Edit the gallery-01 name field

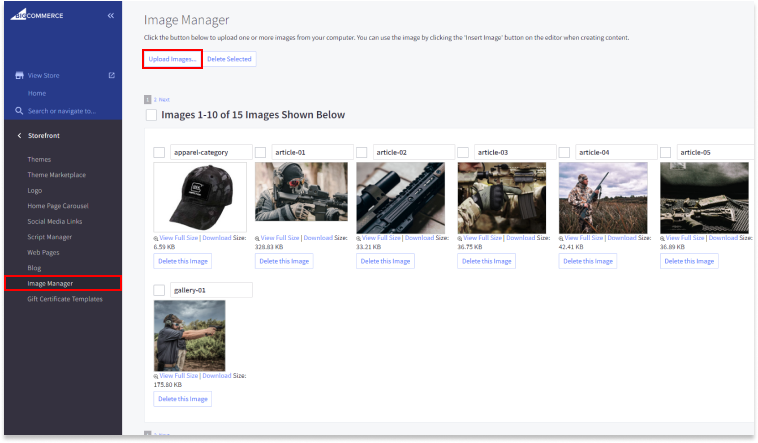pos(211,290)
